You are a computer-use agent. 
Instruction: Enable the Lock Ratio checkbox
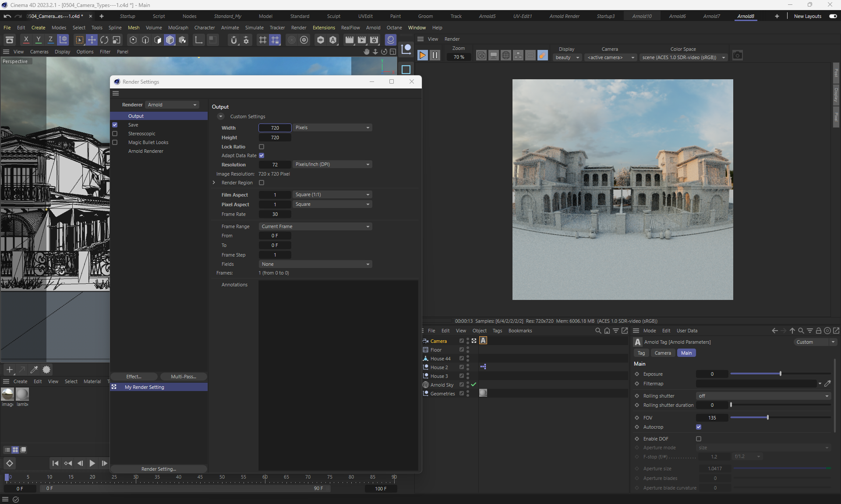coord(261,147)
